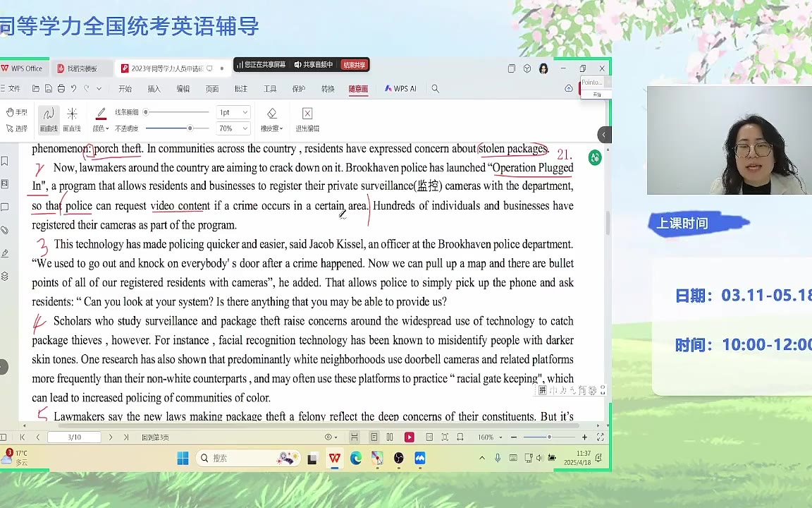Viewport: 812px width, 508px height.
Task: Switch to the 页面 (Page) tab
Action: [211, 89]
